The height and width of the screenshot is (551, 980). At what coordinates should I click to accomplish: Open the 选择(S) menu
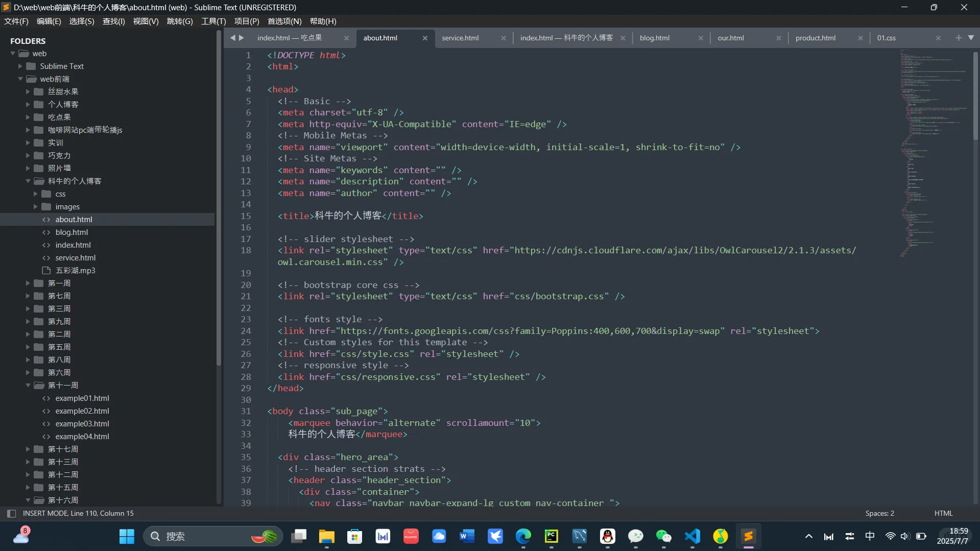82,21
